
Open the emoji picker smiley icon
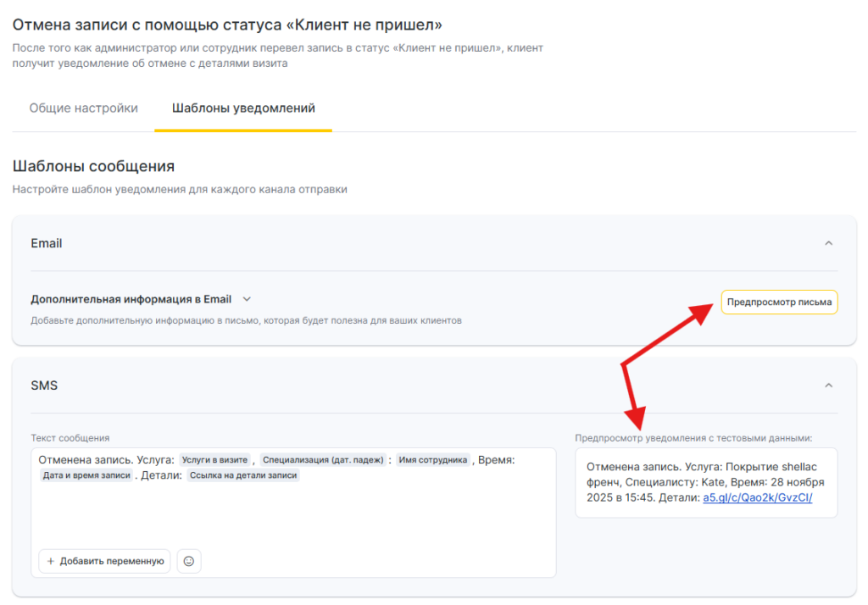point(189,561)
